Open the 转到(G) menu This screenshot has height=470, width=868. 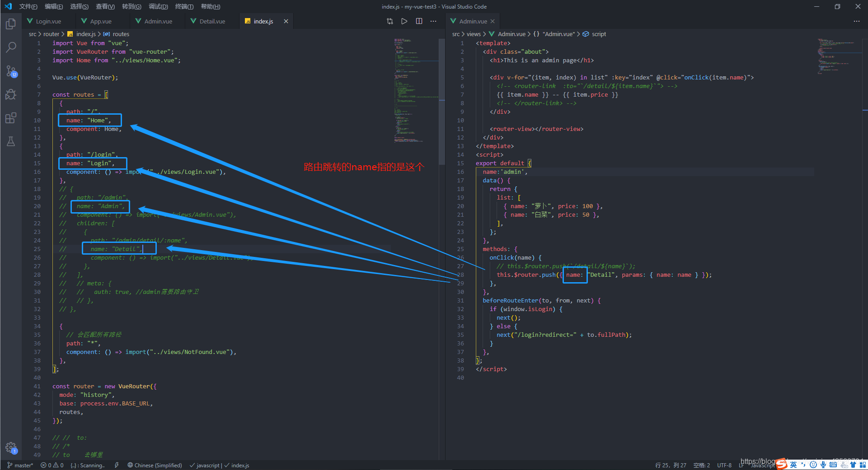(131, 6)
